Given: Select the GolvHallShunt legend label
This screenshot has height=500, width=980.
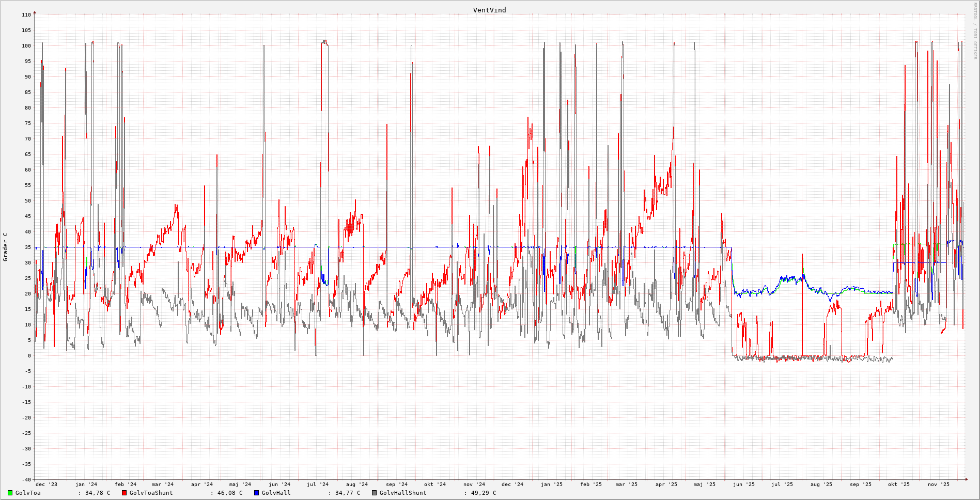Looking at the screenshot, I should pyautogui.click(x=403, y=493).
